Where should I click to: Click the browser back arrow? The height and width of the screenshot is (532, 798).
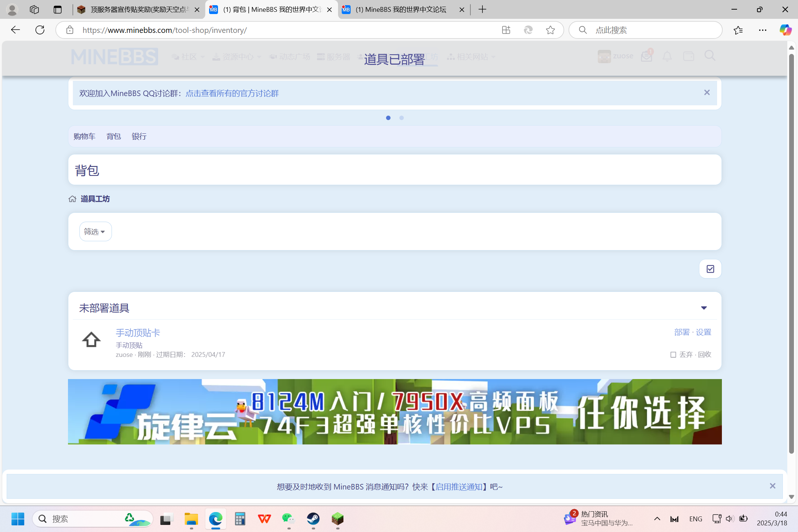point(16,30)
